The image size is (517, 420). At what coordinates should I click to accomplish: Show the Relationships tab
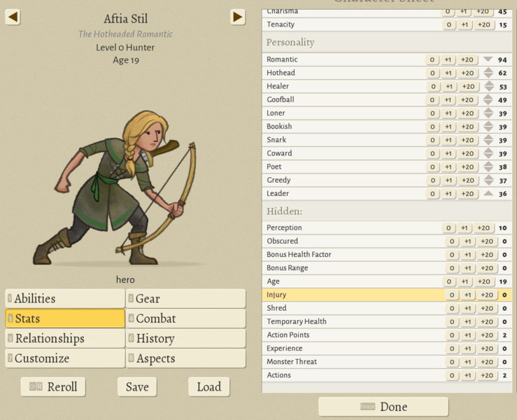tap(65, 339)
